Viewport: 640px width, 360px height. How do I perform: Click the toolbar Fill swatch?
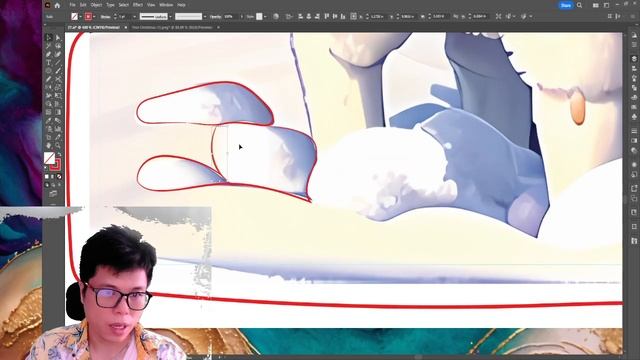(x=49, y=158)
